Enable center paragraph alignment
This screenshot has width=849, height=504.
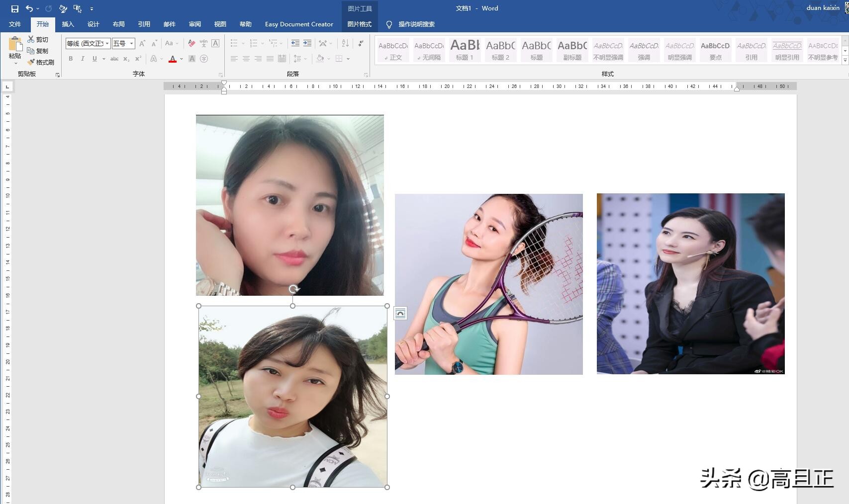pyautogui.click(x=246, y=59)
